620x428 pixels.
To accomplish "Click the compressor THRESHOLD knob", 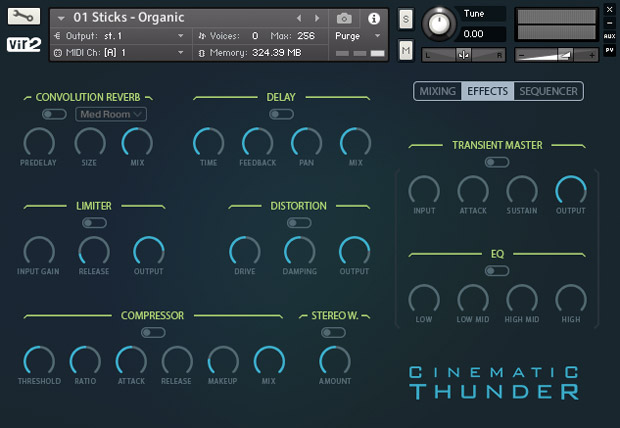I will click(x=39, y=361).
